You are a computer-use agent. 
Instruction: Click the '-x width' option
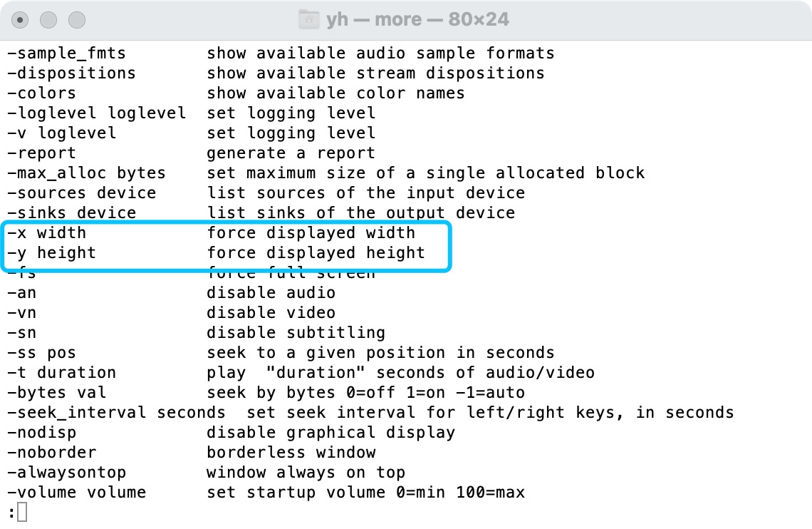[x=46, y=233]
